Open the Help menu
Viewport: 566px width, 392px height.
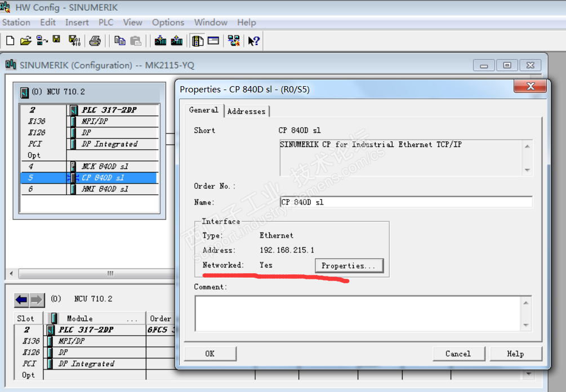click(247, 23)
